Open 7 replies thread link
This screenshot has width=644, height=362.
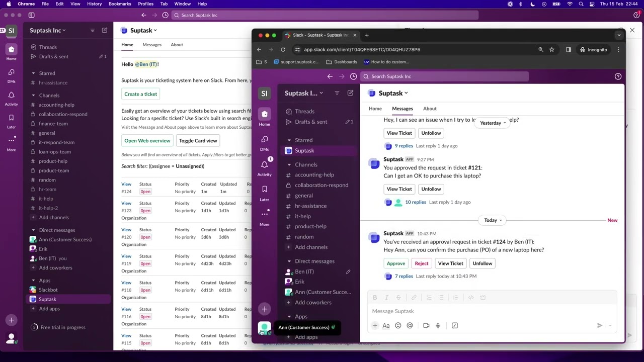coord(404,276)
